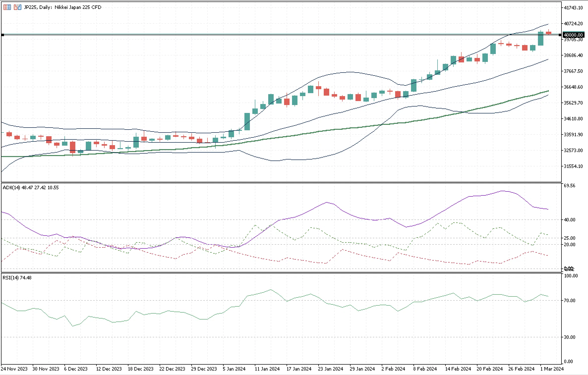Click the ADX(14) indicator label

tap(31, 187)
